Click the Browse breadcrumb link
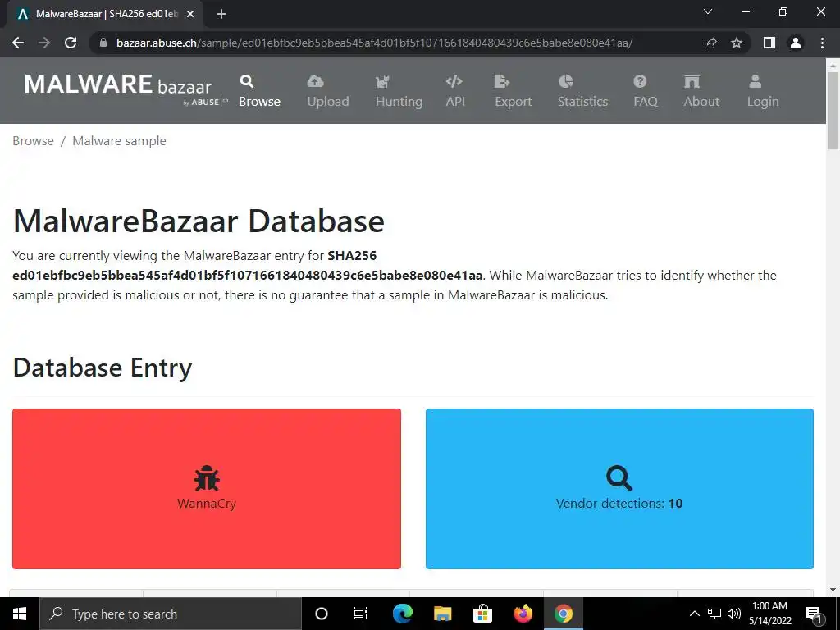The height and width of the screenshot is (630, 840). 33,141
